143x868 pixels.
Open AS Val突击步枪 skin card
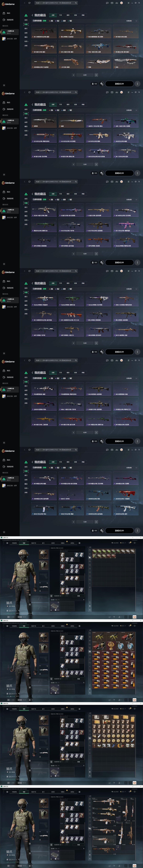coord(126,210)
